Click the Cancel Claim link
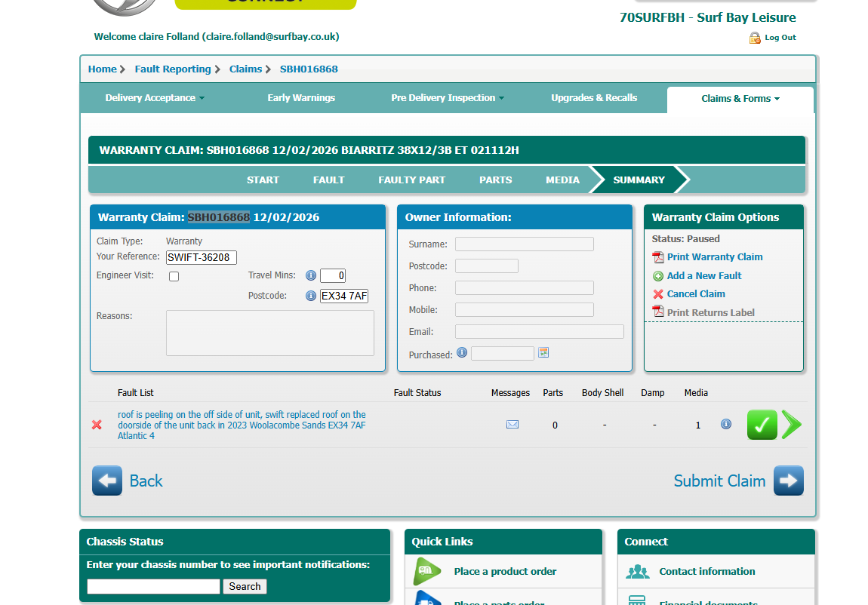Screen dimensions: 868x605 [696, 294]
